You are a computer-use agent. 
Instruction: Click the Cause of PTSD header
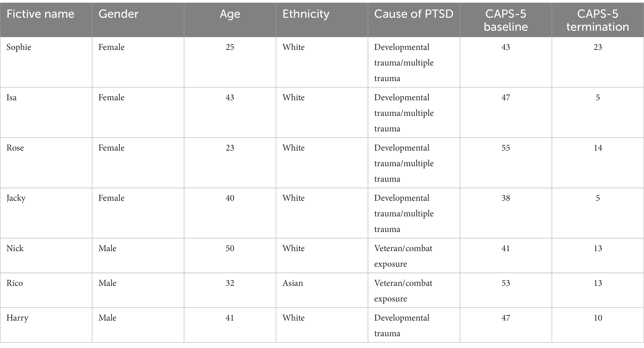pos(414,14)
